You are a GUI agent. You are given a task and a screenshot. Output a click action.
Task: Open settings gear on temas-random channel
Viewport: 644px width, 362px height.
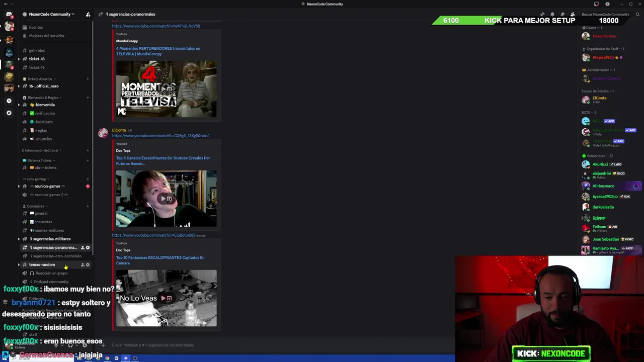pos(88,264)
